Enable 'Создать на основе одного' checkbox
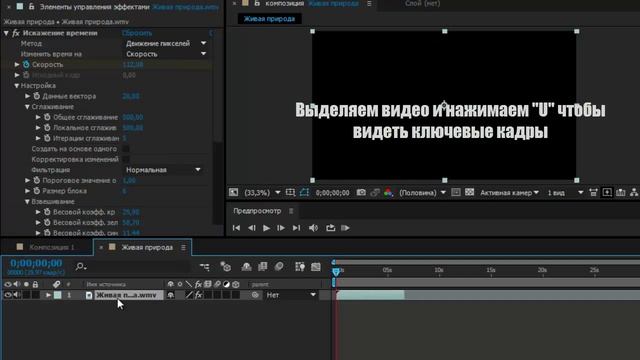The height and width of the screenshot is (360, 640). tap(126, 149)
